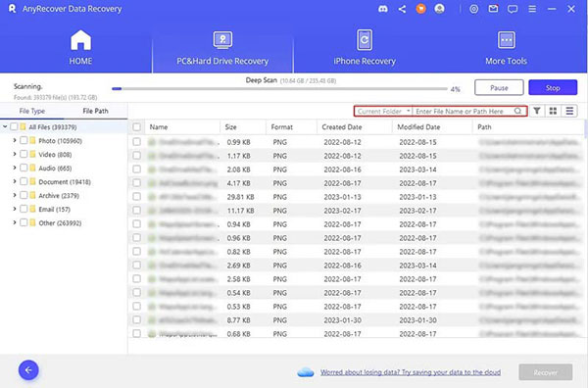Stop the deep scan
Screen dimensions: 588x388
click(553, 88)
